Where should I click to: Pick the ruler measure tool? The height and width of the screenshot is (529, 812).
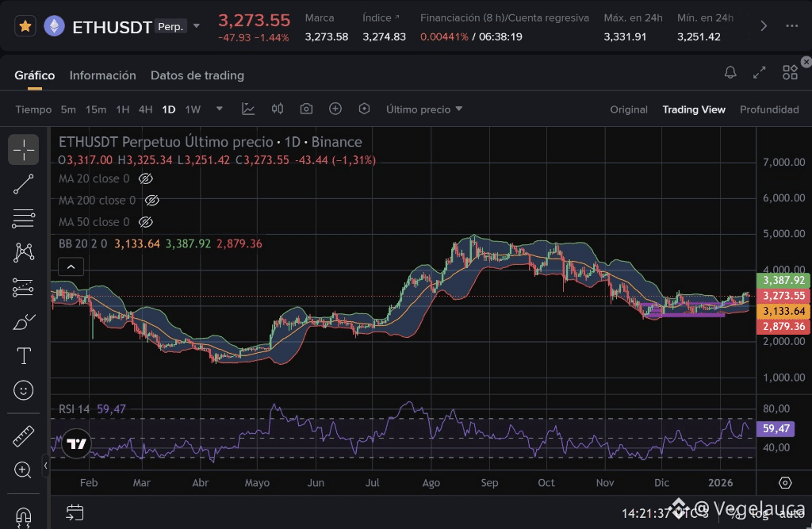tap(24, 435)
